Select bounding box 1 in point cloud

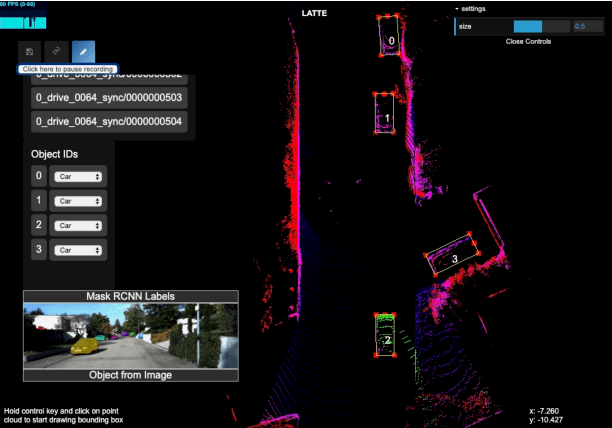tap(384, 114)
